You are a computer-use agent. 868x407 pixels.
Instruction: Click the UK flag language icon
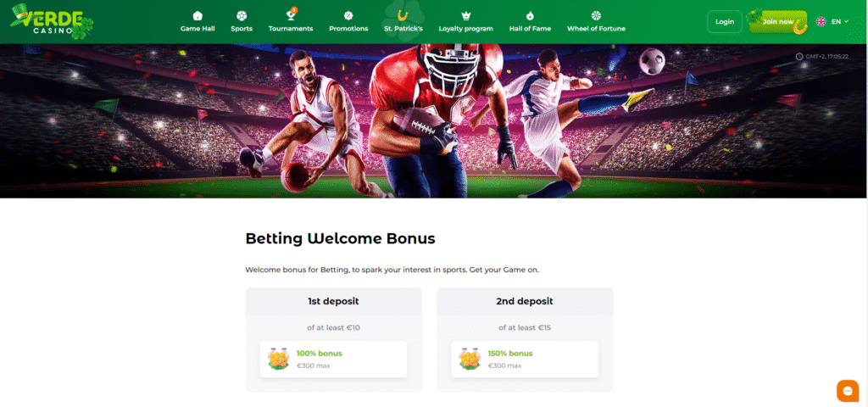tap(821, 21)
